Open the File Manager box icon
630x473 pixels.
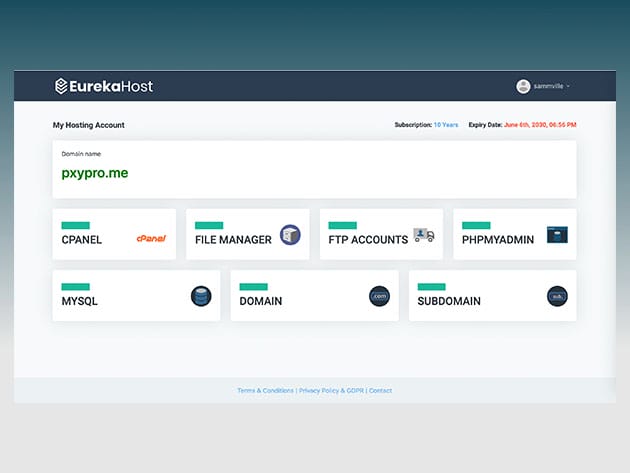pyautogui.click(x=290, y=235)
